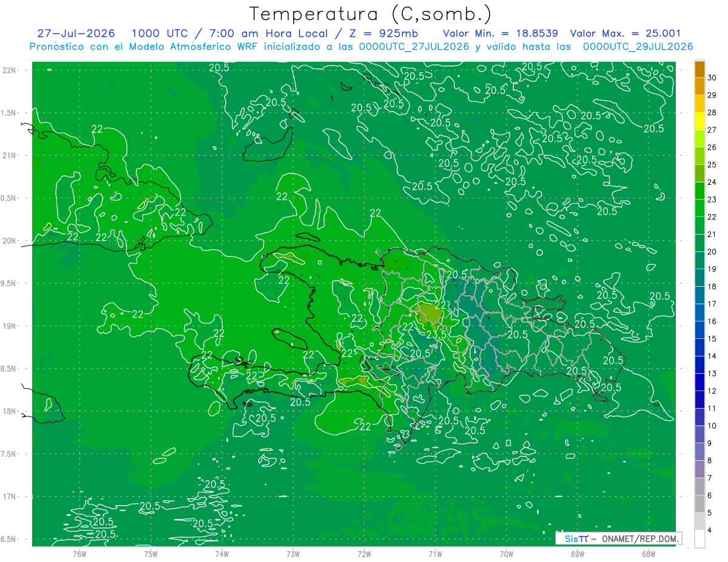Select the color bar label "29"
728x562 pixels.
713,95
